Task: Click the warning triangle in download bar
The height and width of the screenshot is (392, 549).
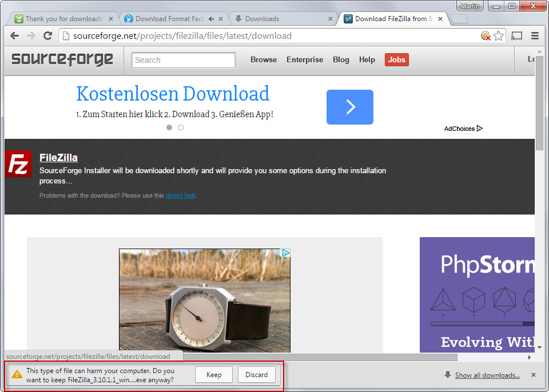Action: click(x=17, y=374)
